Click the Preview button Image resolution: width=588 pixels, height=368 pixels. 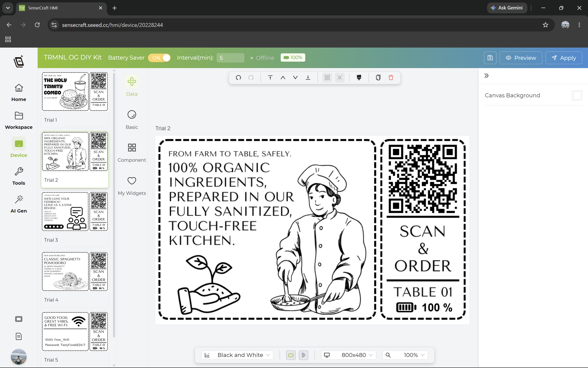click(x=521, y=58)
